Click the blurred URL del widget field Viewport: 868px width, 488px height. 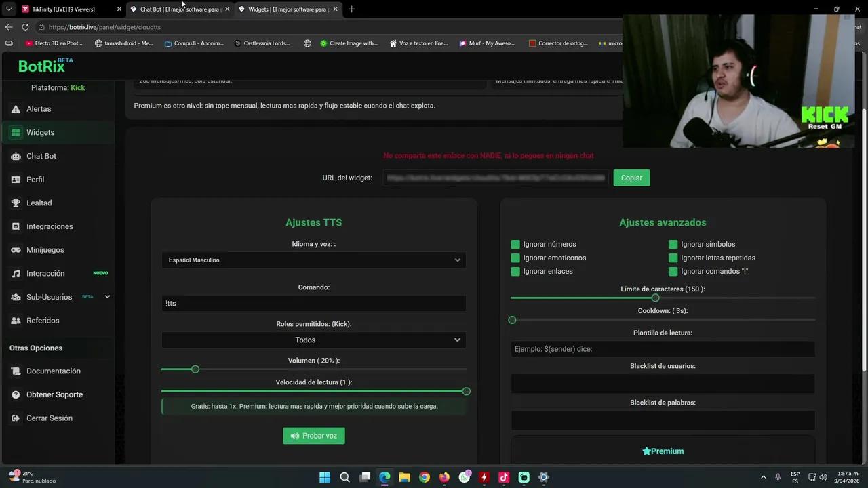pyautogui.click(x=495, y=178)
